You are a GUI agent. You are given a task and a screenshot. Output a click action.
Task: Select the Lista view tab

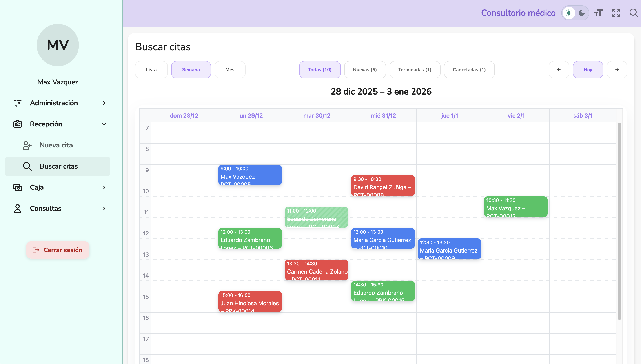pyautogui.click(x=151, y=69)
